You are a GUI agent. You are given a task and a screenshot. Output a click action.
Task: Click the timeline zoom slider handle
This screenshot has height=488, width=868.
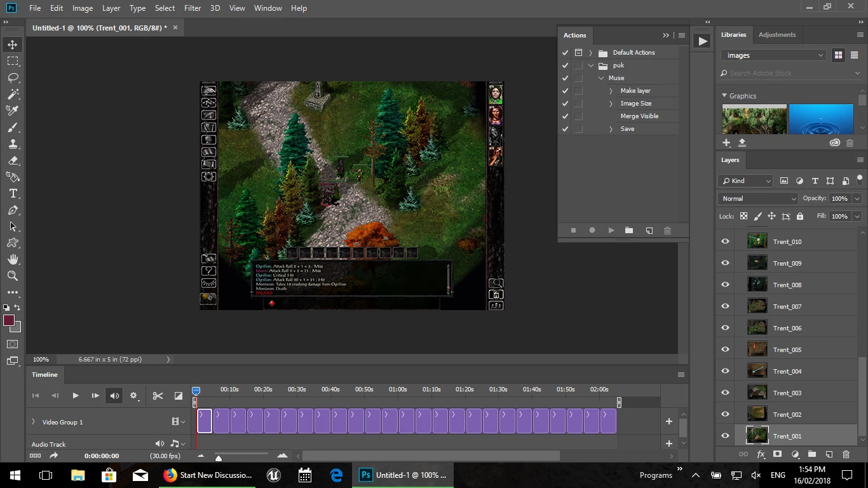coord(219,458)
